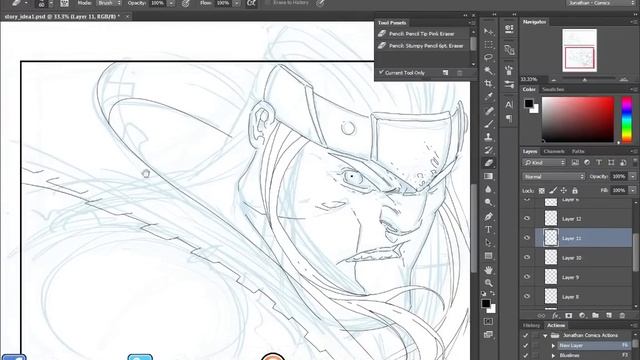Toggle Quick Mask mode

pyautogui.click(x=488, y=322)
